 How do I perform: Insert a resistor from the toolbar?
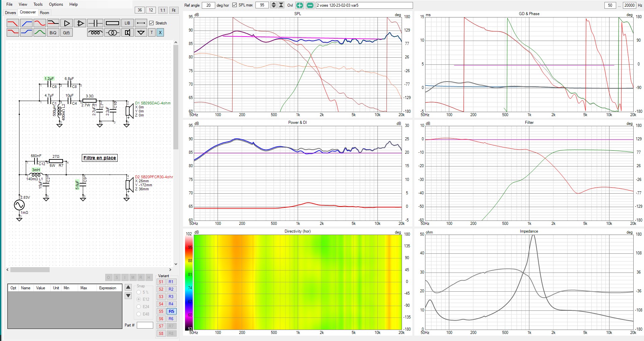pos(112,23)
